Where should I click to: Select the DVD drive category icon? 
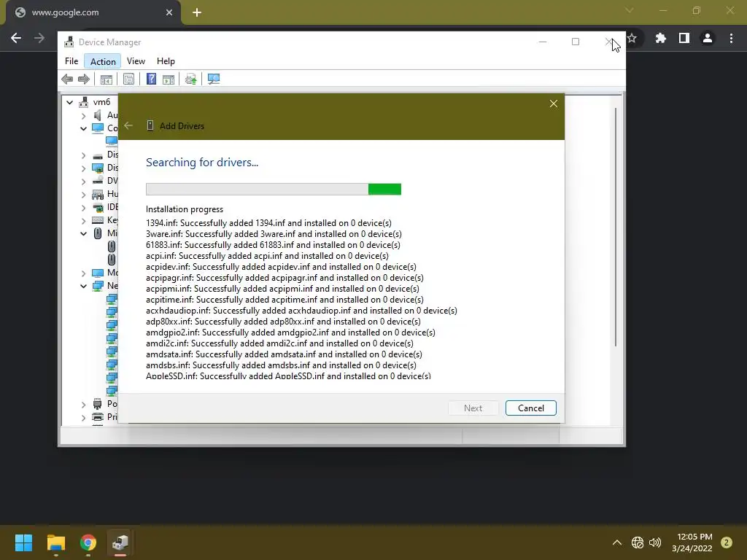pyautogui.click(x=98, y=181)
